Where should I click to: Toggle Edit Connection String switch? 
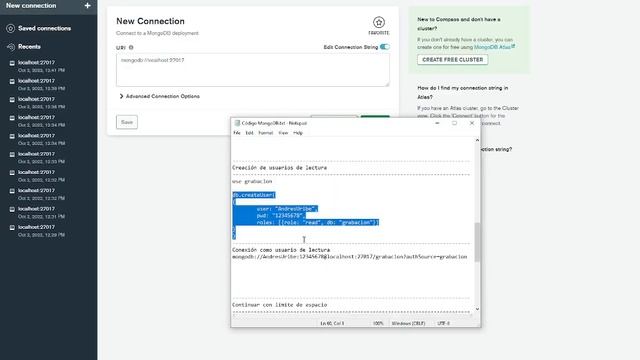click(x=384, y=47)
